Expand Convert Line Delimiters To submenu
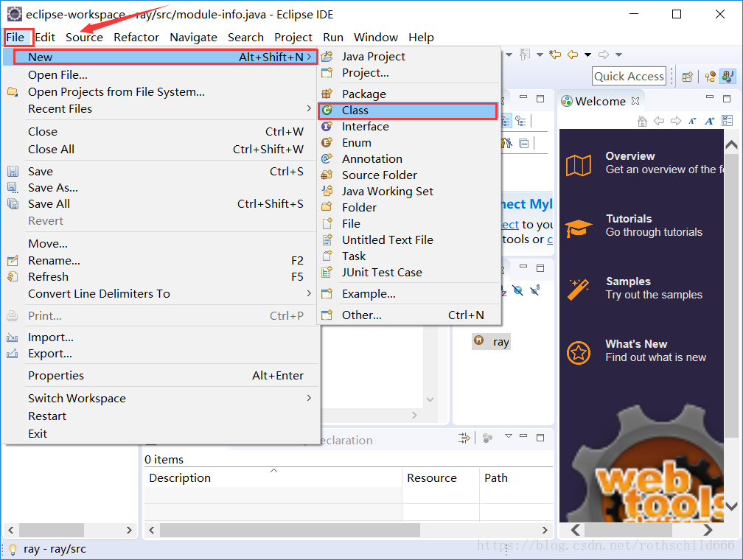 click(161, 294)
